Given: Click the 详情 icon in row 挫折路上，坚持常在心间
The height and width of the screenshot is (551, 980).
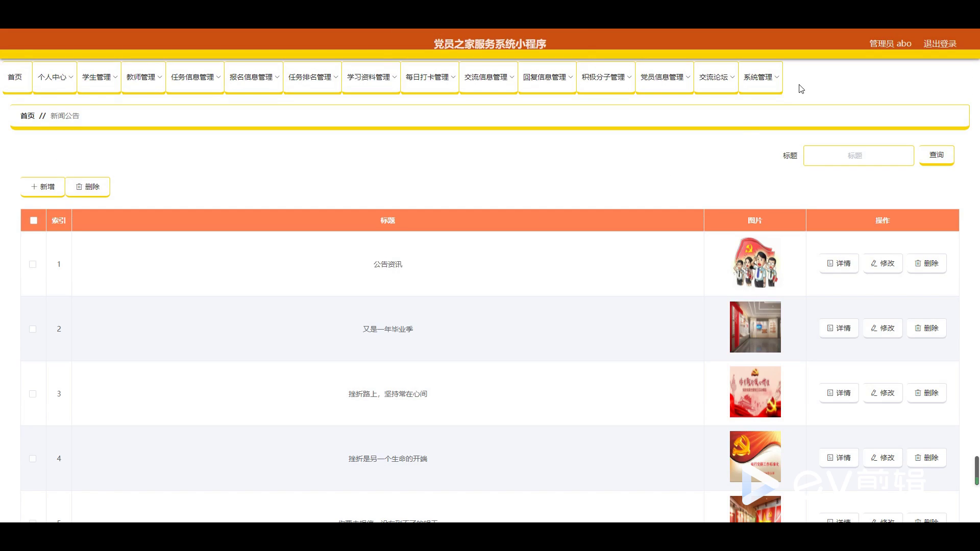Looking at the screenshot, I should [830, 393].
